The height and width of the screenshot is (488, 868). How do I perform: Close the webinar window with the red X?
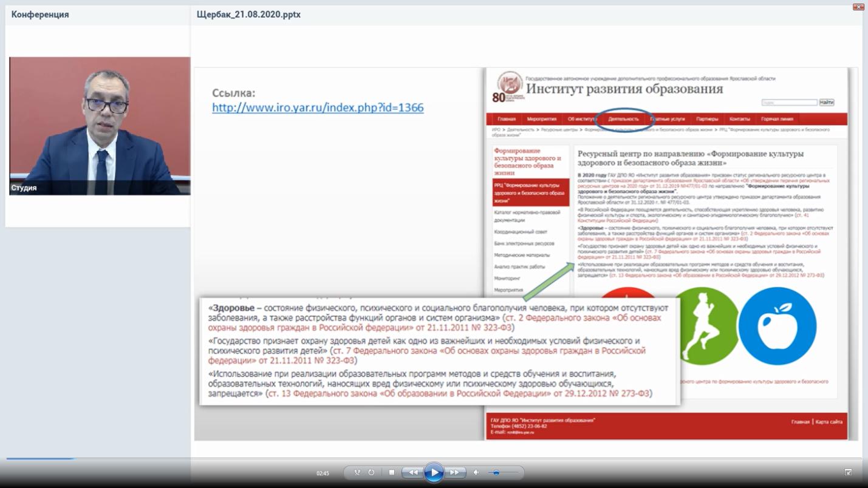[x=858, y=7]
